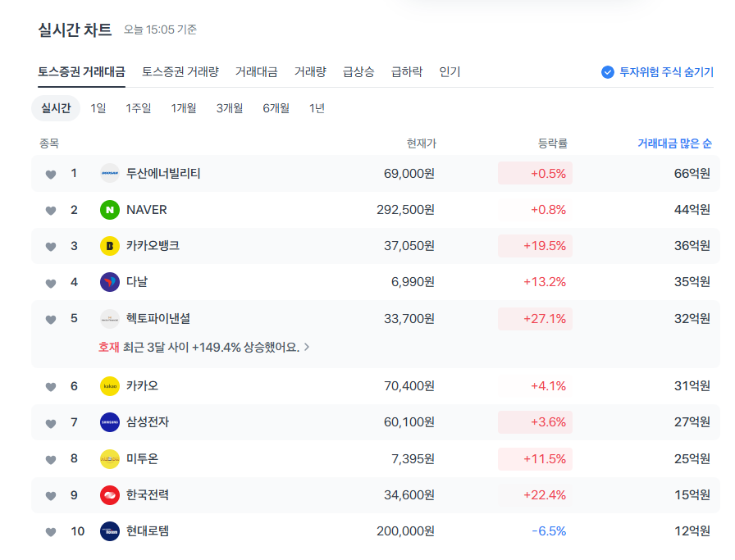Select the 1개월 period filter
The height and width of the screenshot is (560, 735).
tap(184, 107)
